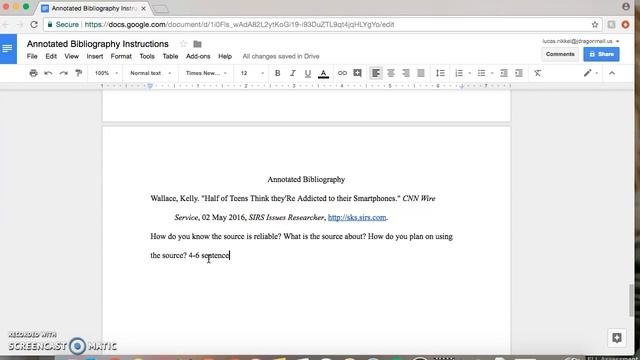Click the All changes saved in Drive text

[x=281, y=56]
